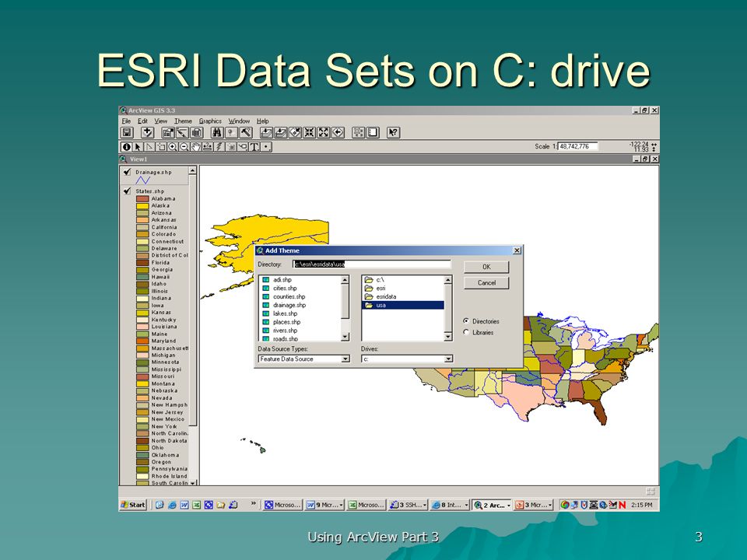Screen dimensions: 747x560
Task: Click legend panel scroll up arrow
Action: (192, 170)
